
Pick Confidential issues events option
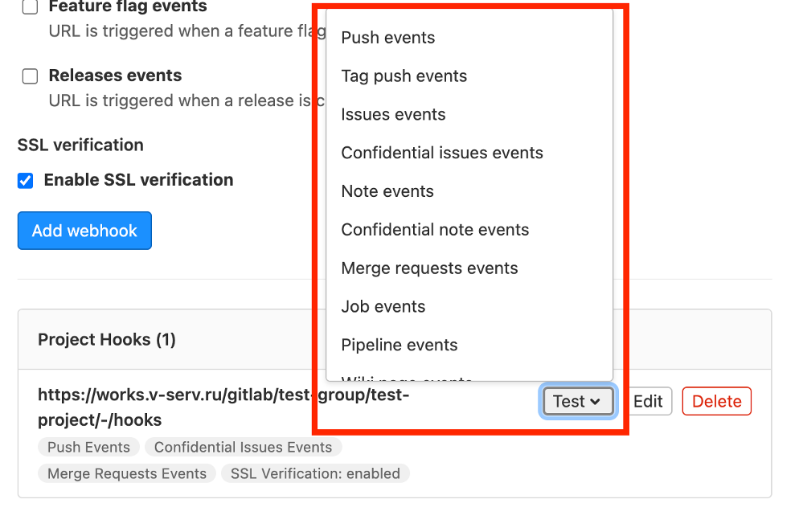click(469, 153)
